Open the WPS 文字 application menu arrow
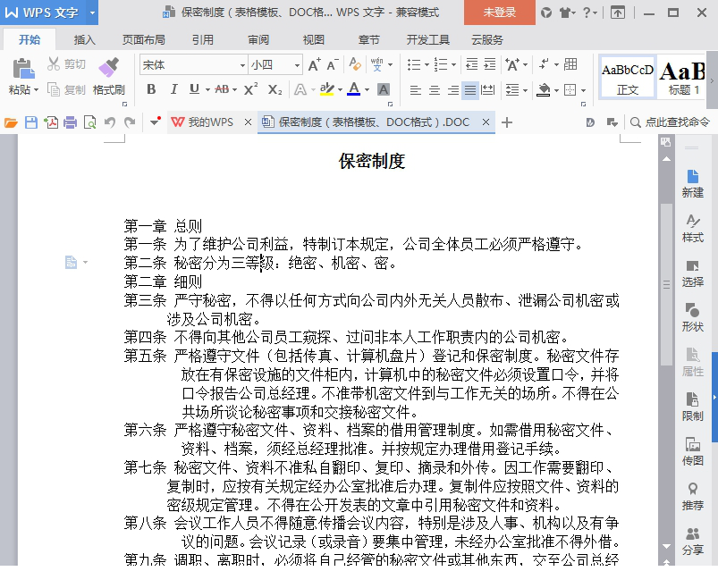The width and height of the screenshot is (718, 588). click(92, 13)
